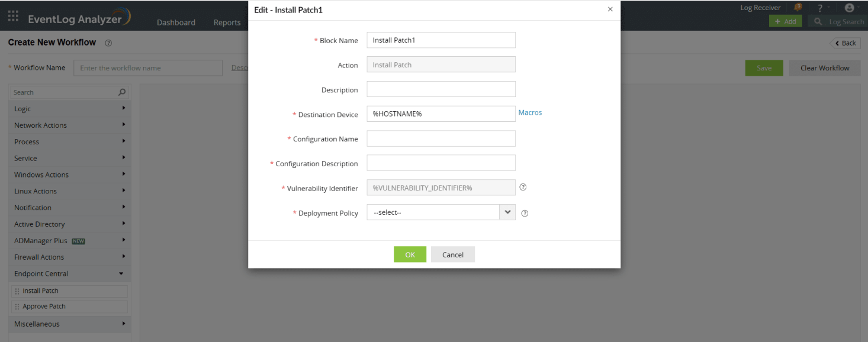868x342 pixels.
Task: Close the Edit Install Patch1 dialog
Action: [x=610, y=9]
